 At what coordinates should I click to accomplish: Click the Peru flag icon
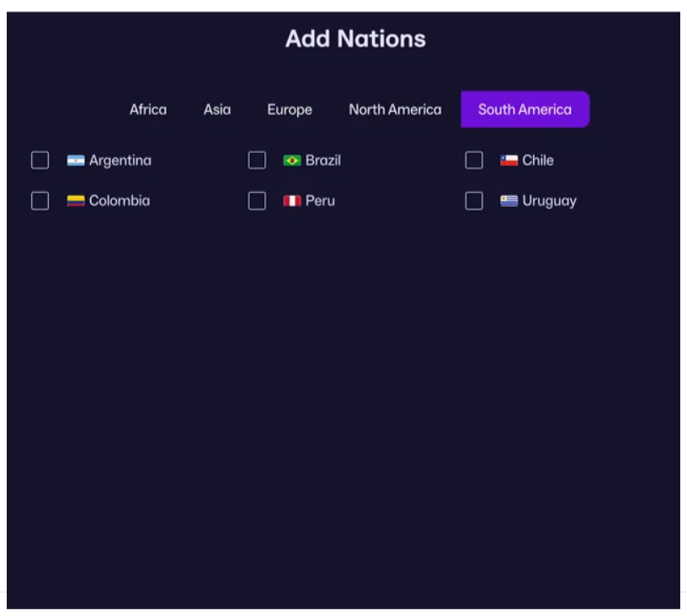click(292, 201)
